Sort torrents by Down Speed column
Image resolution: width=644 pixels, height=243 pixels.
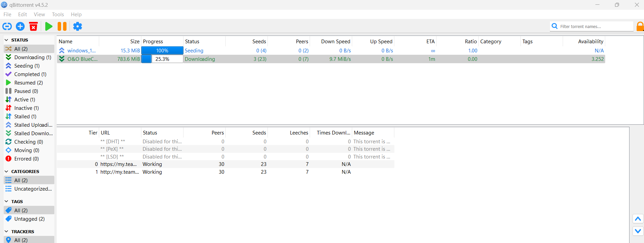click(x=331, y=41)
